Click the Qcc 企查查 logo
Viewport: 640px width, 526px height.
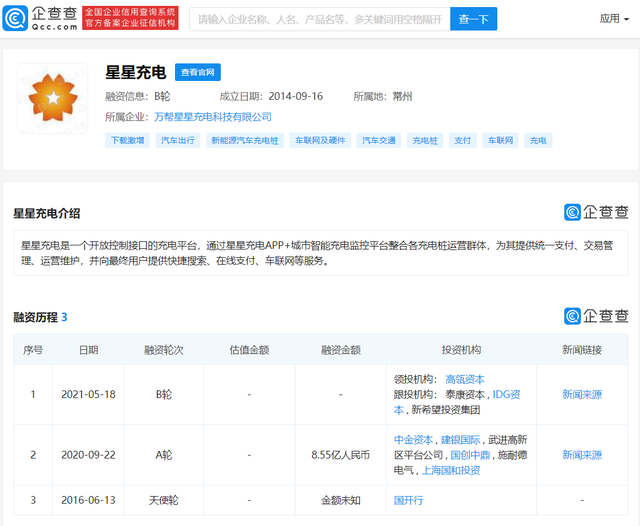pyautogui.click(x=39, y=18)
